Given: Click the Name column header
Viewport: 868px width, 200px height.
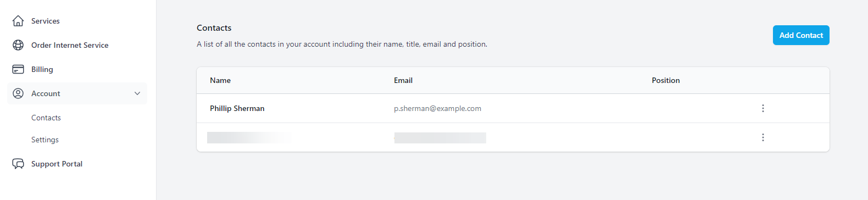Looking at the screenshot, I should click(x=220, y=80).
